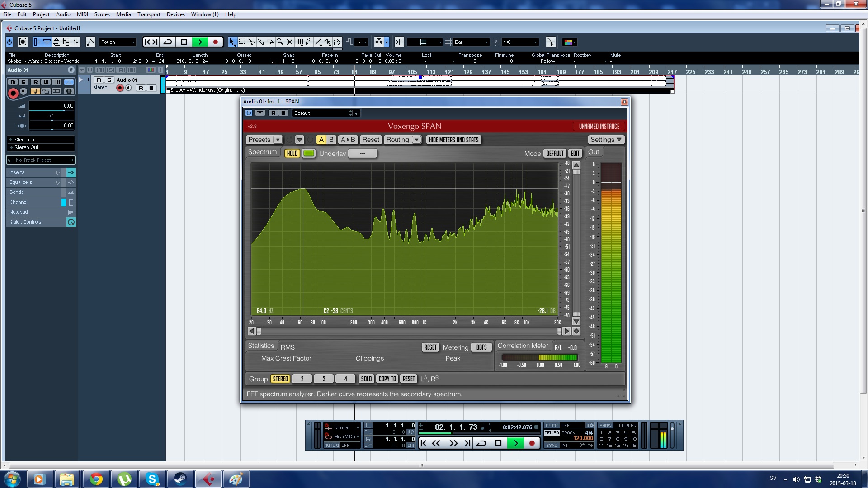Open the Bar grid type dropdown
The height and width of the screenshot is (488, 868).
point(472,42)
